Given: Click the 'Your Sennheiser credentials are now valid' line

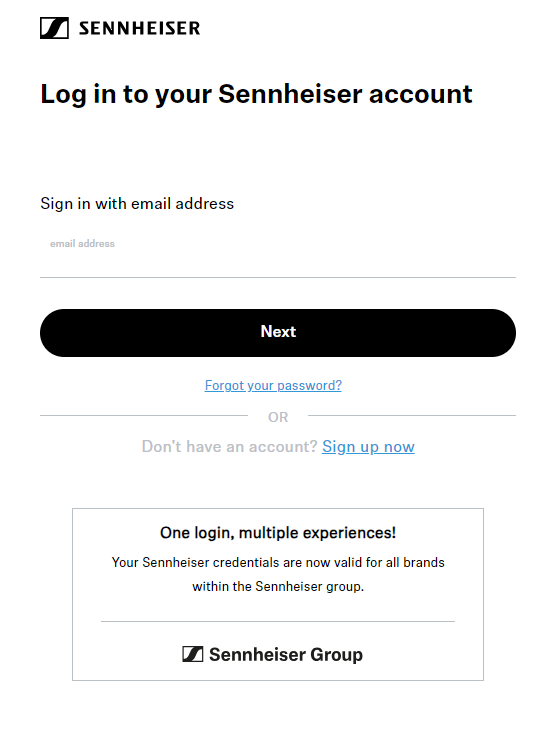Looking at the screenshot, I should [x=278, y=563].
